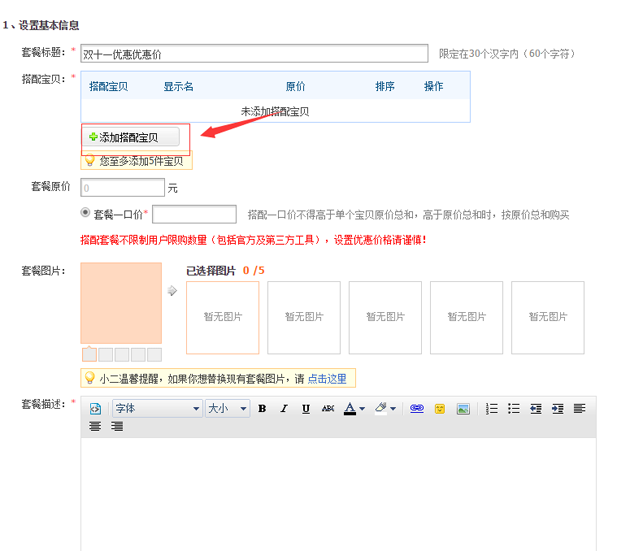
Task: Toggle source code view in editor
Action: coord(96,409)
